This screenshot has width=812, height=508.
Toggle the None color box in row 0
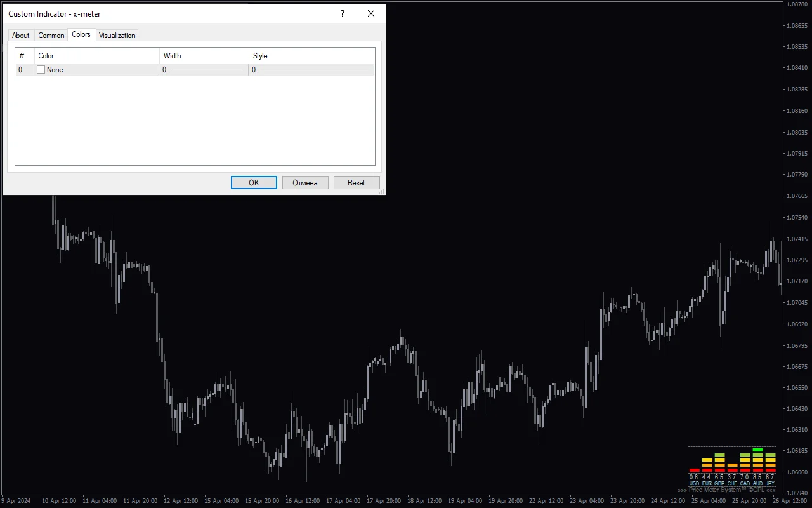(x=41, y=70)
